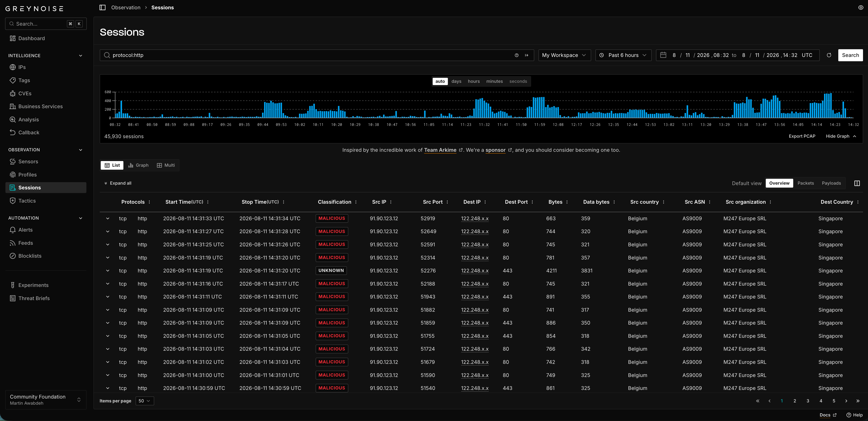Viewport: 868px width, 421px height.
Task: Switch to the Graph tab
Action: (139, 165)
